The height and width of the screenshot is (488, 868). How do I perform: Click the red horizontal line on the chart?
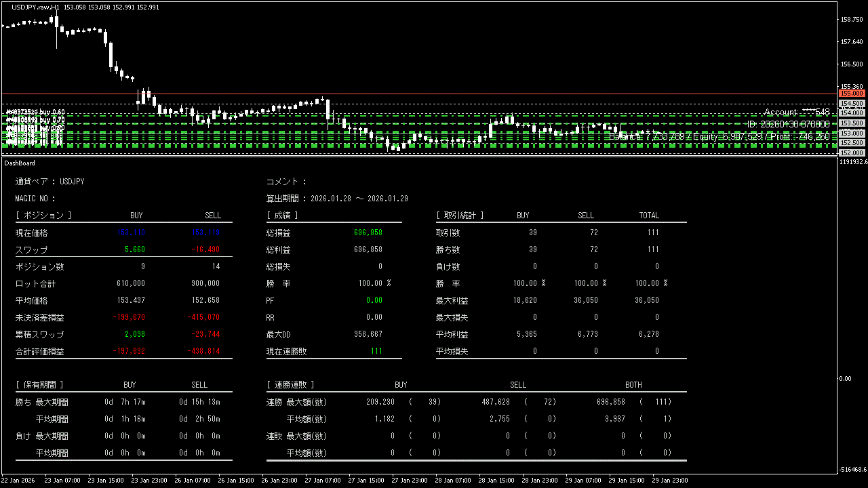click(x=407, y=94)
